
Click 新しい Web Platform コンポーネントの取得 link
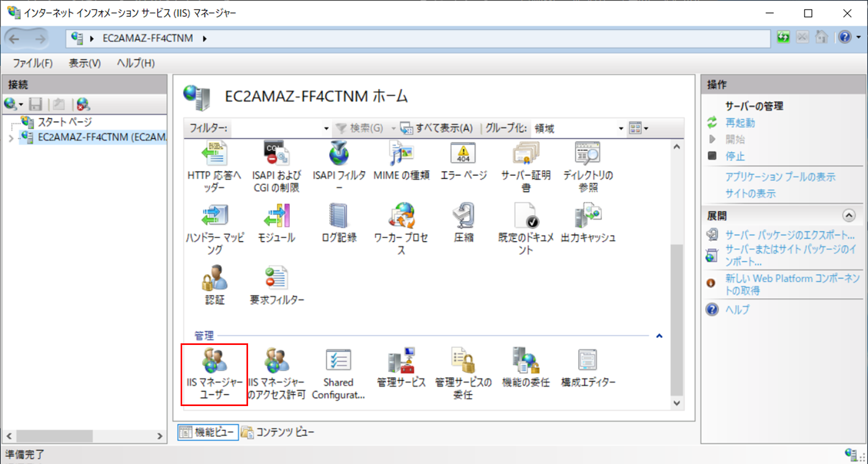point(792,284)
